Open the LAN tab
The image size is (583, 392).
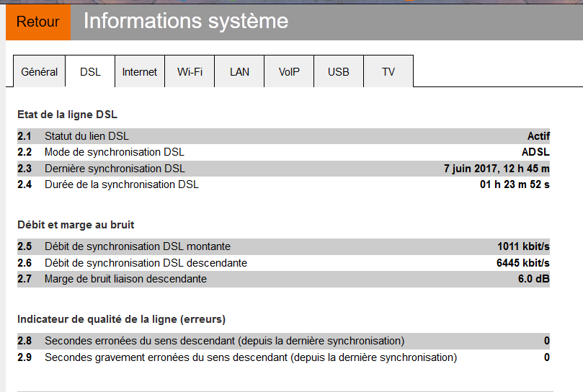click(x=239, y=72)
